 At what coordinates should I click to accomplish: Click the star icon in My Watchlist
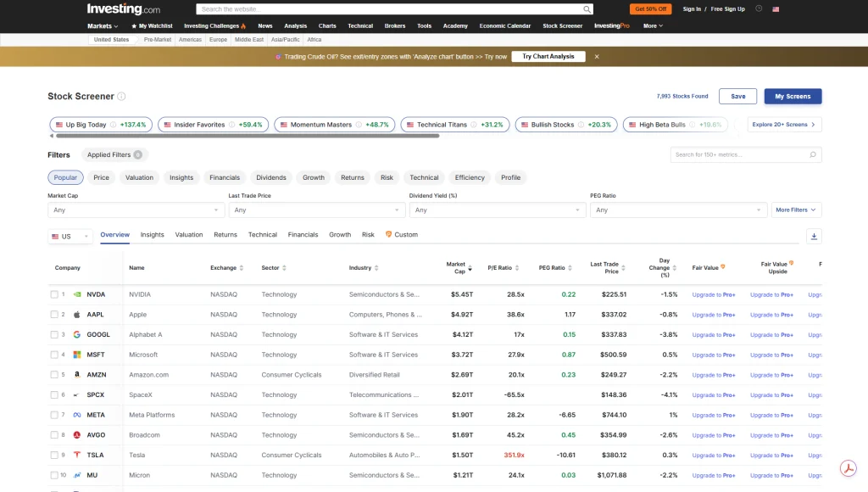pyautogui.click(x=134, y=26)
